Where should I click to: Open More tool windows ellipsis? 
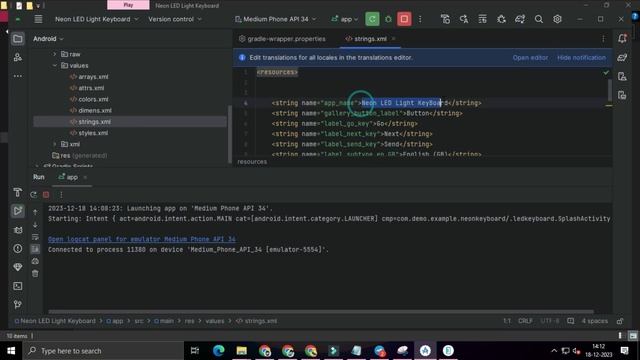[x=18, y=76]
